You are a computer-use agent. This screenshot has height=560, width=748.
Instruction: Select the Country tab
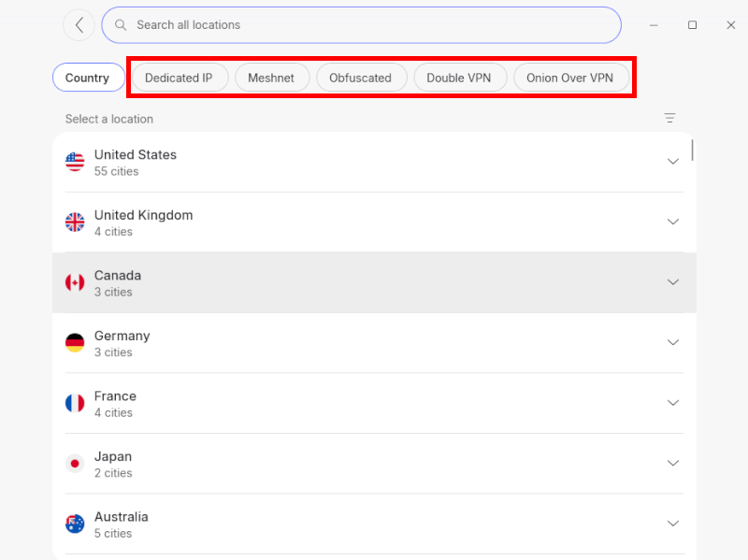[x=88, y=78]
